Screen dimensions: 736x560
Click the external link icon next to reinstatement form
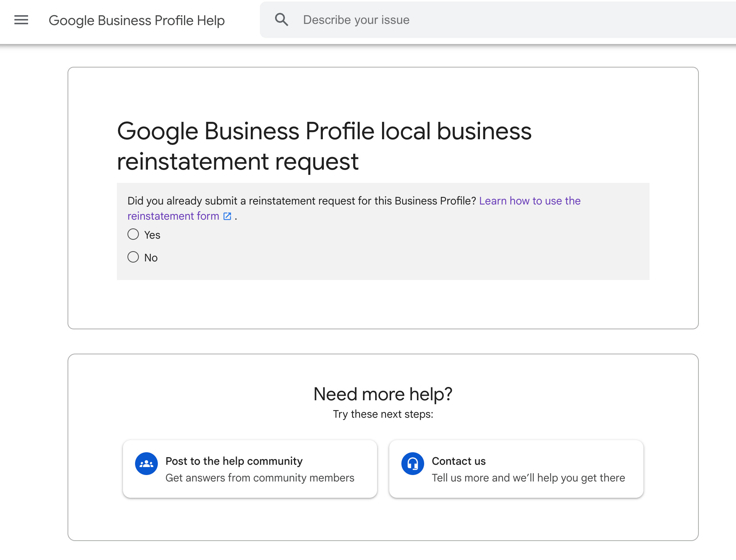click(x=227, y=216)
